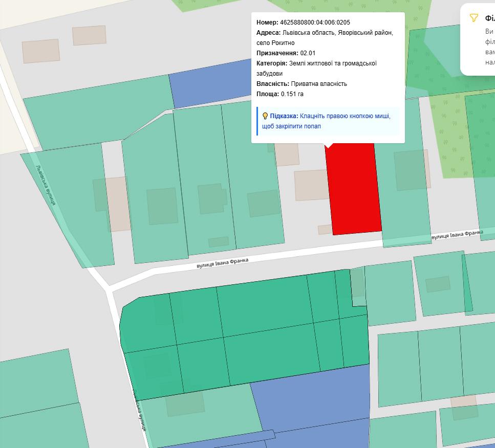Click the yellow filter funnel icon

point(474,18)
